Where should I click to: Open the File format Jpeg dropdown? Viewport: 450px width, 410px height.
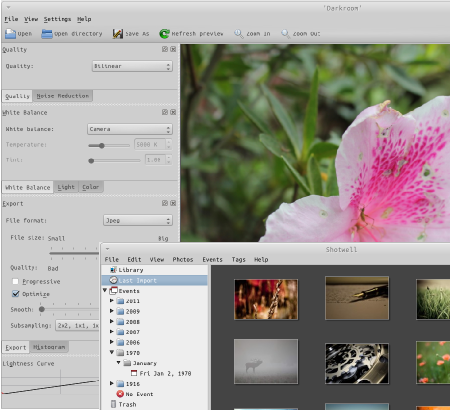coord(138,220)
